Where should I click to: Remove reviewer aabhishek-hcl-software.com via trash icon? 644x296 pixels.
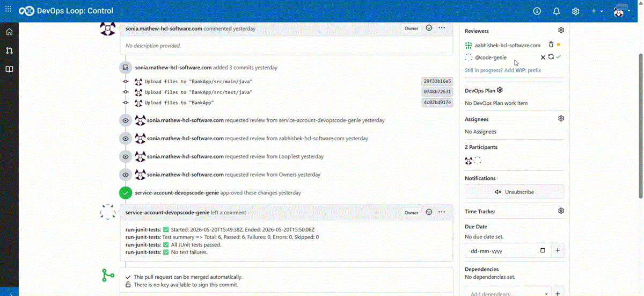click(551, 45)
